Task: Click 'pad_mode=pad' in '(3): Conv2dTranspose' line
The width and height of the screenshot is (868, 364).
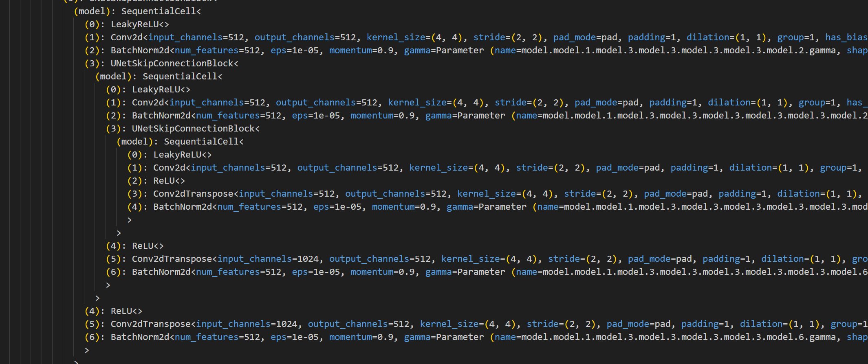Action: 676,193
